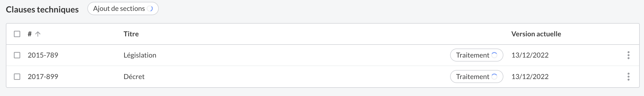Select the 2017-899 clause number
The height and width of the screenshot is (96, 644).
pos(43,77)
